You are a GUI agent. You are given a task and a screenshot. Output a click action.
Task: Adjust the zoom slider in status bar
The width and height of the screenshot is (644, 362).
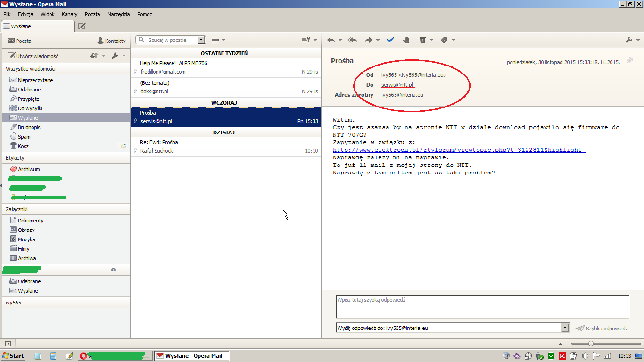pyautogui.click(x=591, y=344)
